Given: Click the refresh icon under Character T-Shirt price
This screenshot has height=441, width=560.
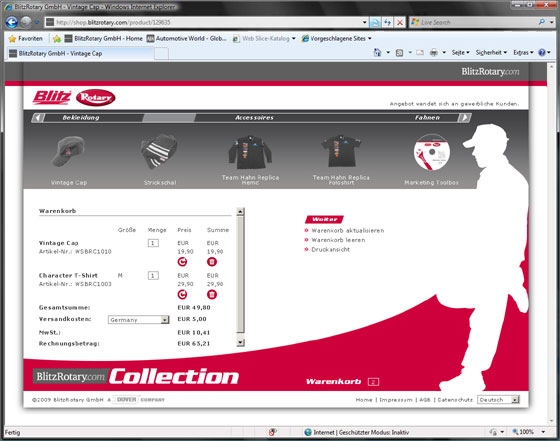Looking at the screenshot, I should click(x=182, y=294).
